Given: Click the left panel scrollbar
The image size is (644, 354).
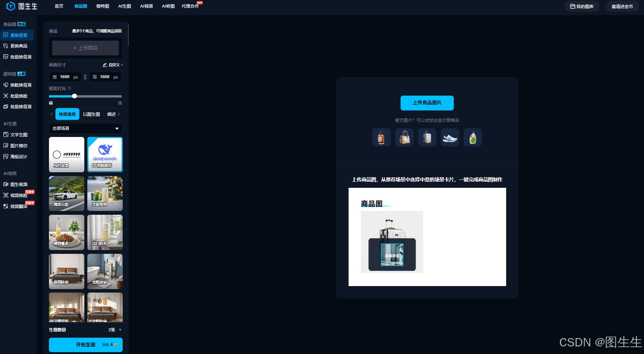Looking at the screenshot, I should [128, 35].
